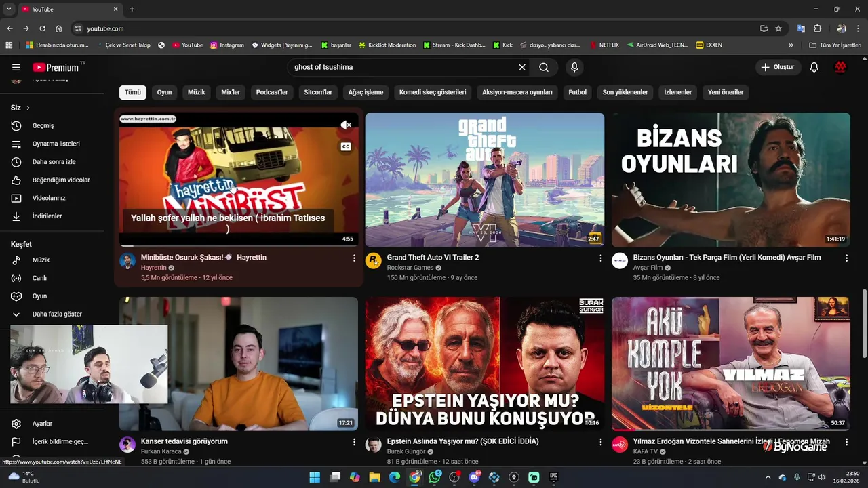The height and width of the screenshot is (488, 868).
Task: Open the Chrome tab search dropdown
Action: (9, 9)
